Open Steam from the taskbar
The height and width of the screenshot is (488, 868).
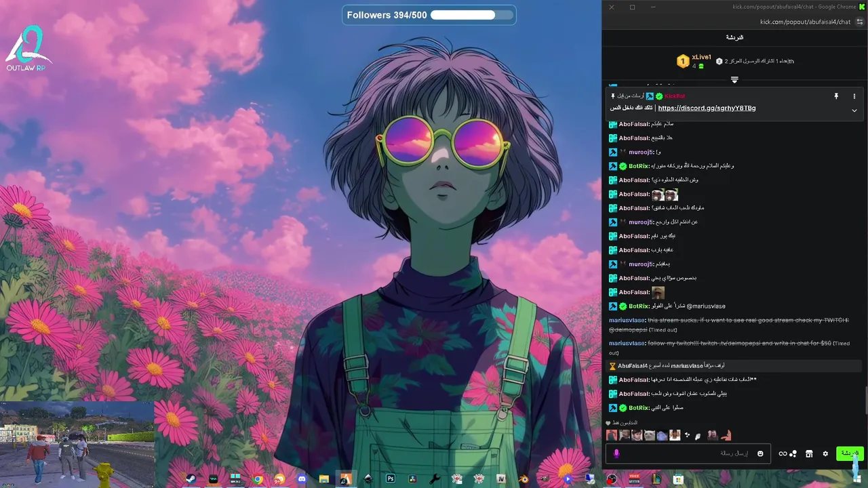click(x=191, y=479)
